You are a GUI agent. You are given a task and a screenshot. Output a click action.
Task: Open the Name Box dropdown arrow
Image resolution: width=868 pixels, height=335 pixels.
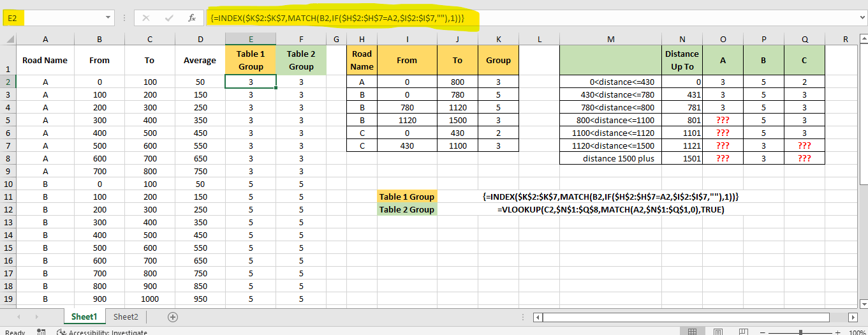tap(108, 18)
